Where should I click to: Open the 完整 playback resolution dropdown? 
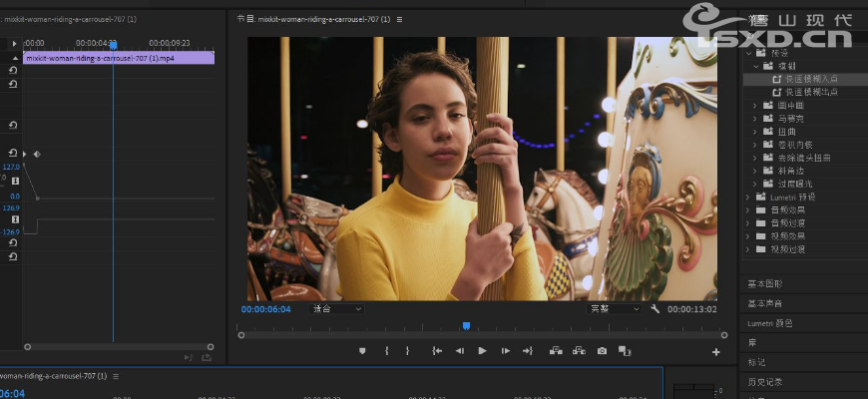(614, 309)
